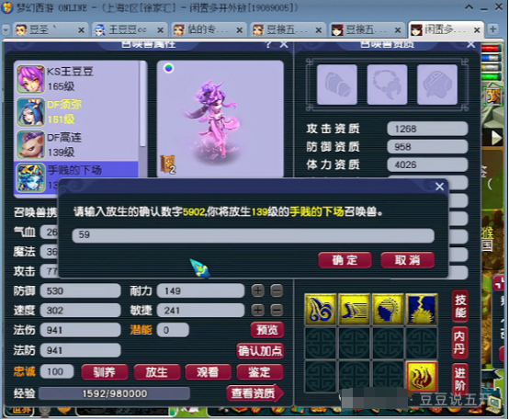Select the DF高连 summon pet

click(x=77, y=145)
